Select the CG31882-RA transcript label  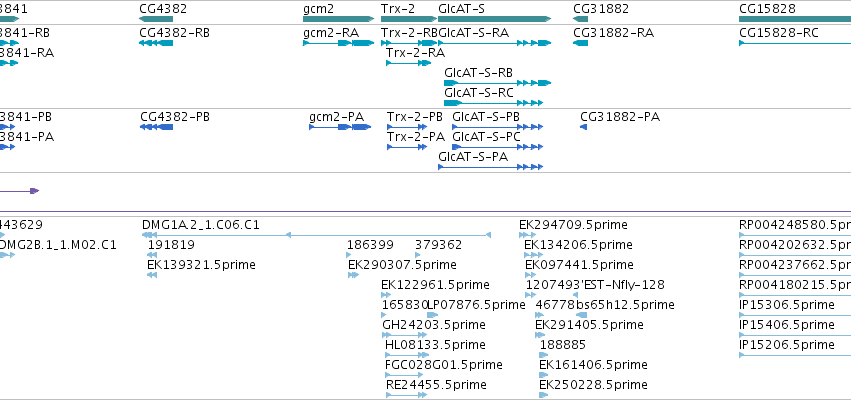613,33
